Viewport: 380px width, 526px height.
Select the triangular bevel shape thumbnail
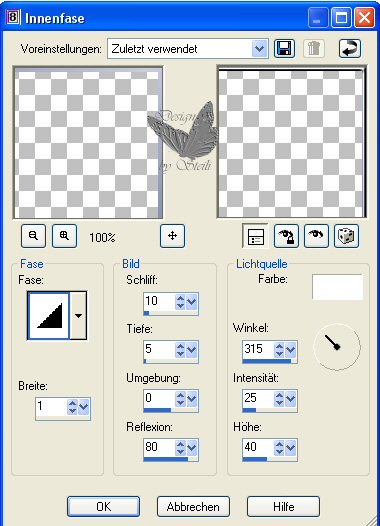pyautogui.click(x=49, y=316)
